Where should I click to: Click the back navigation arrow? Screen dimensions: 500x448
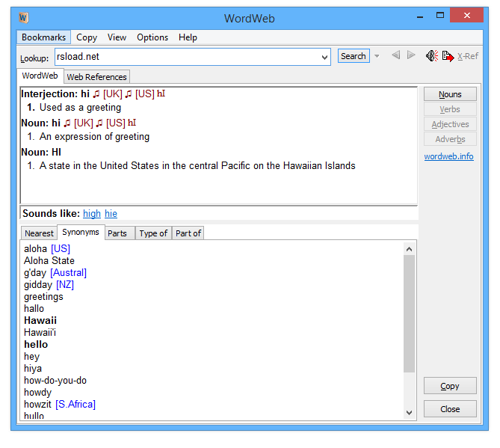pos(395,56)
